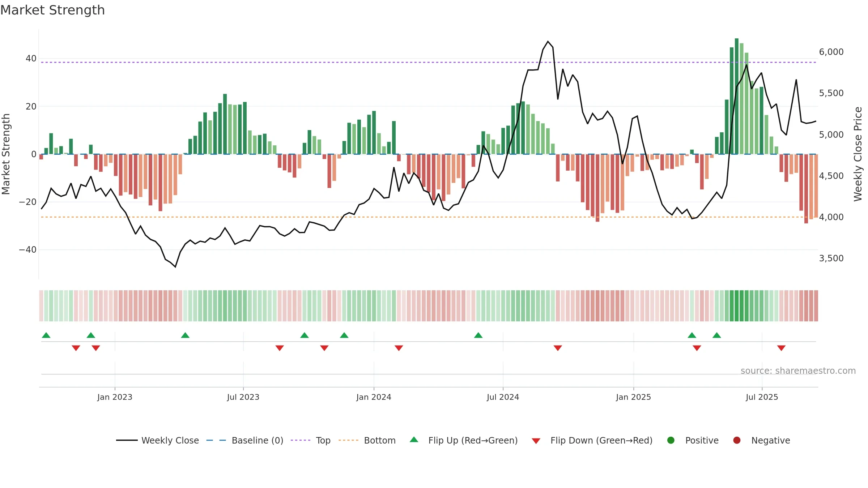
Task: Click the first pink heatmap cell at left edge
Action: (x=41, y=306)
